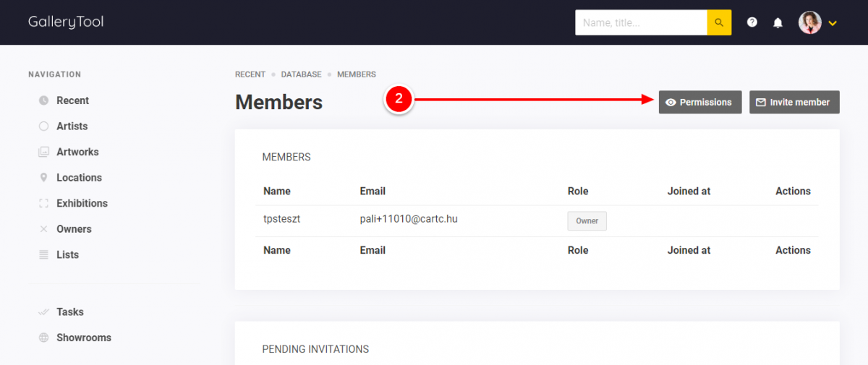Open Exhibitions in navigation

click(x=82, y=203)
